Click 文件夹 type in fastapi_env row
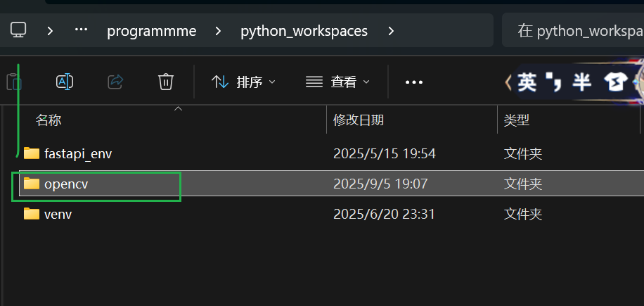The width and height of the screenshot is (644, 306). [523, 153]
